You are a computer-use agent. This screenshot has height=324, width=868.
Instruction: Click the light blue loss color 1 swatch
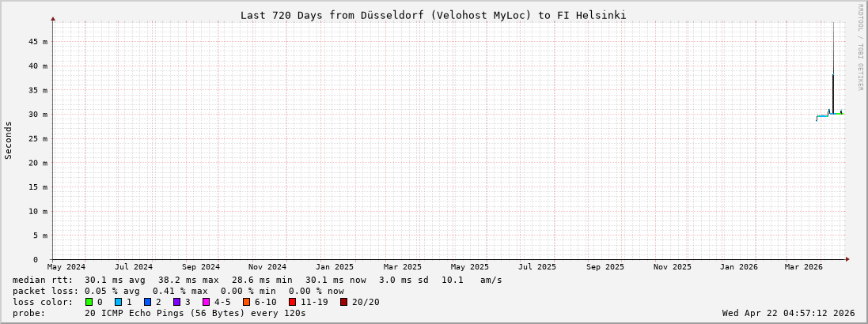tap(118, 302)
